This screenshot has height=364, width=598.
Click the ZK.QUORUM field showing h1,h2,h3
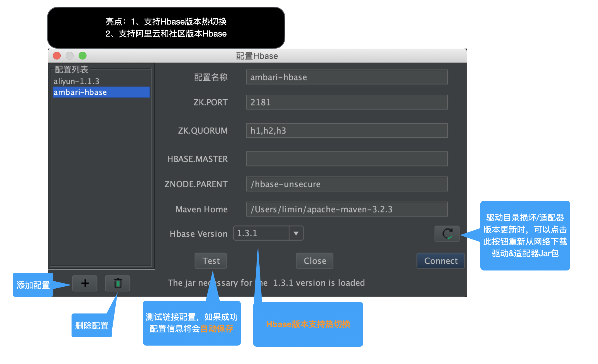[x=347, y=130]
